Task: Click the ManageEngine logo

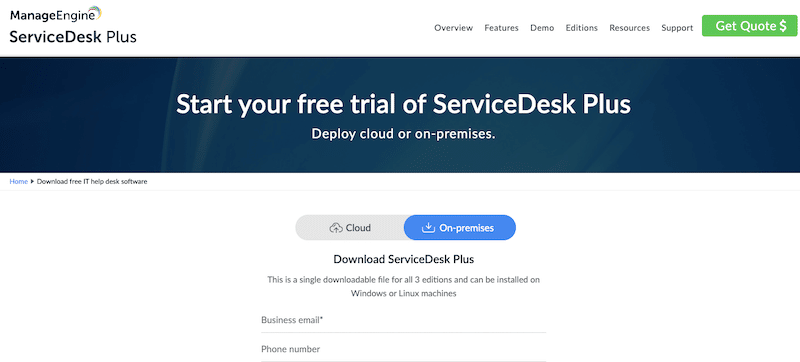Action: pyautogui.click(x=56, y=14)
